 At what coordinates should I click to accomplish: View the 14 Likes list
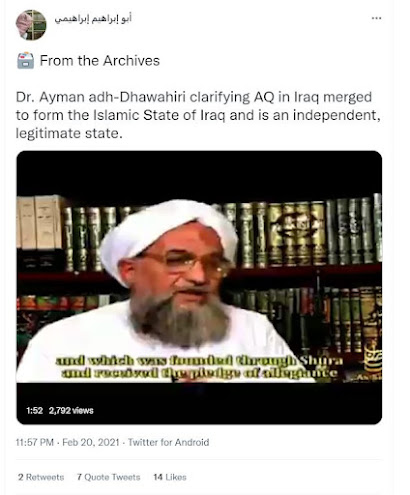pos(170,477)
